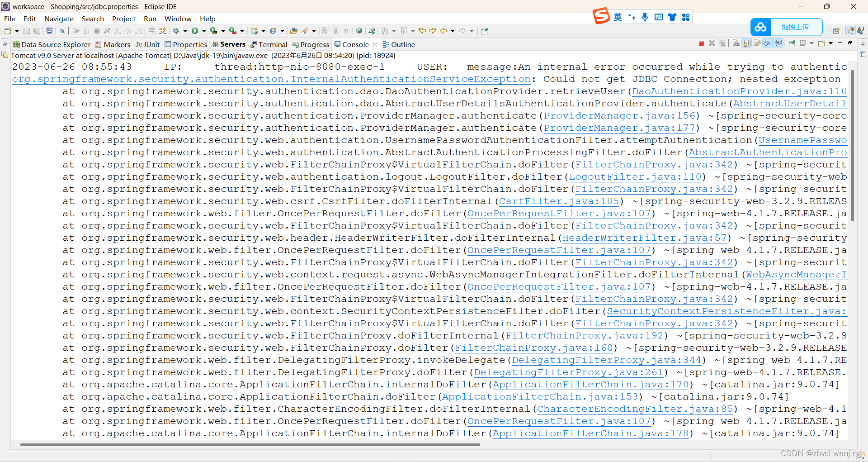Expand the Coverage dropdown arrow
Viewport: 868px width, 462px height.
pos(223,31)
